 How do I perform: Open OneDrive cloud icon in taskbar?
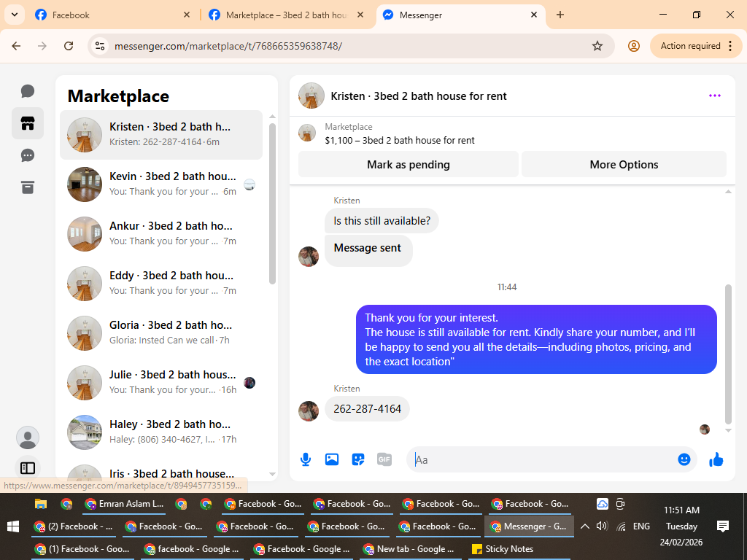[602, 504]
